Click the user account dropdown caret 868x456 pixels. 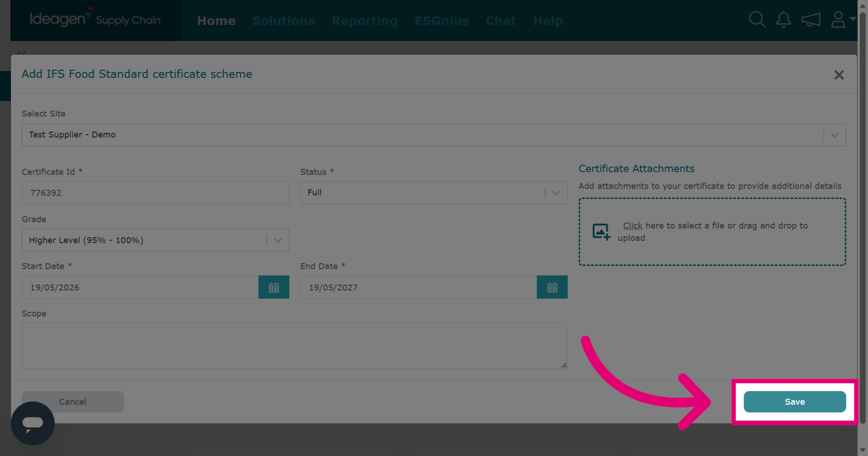[x=852, y=19]
